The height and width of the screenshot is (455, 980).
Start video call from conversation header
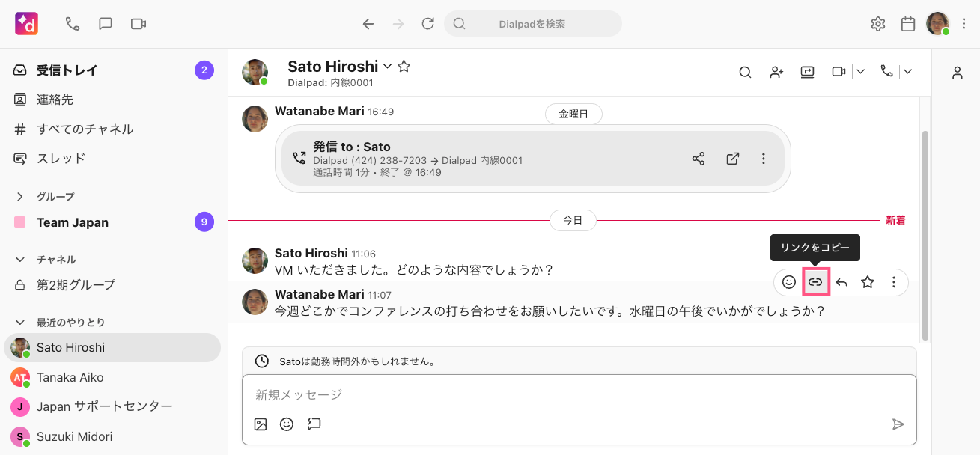pyautogui.click(x=839, y=72)
